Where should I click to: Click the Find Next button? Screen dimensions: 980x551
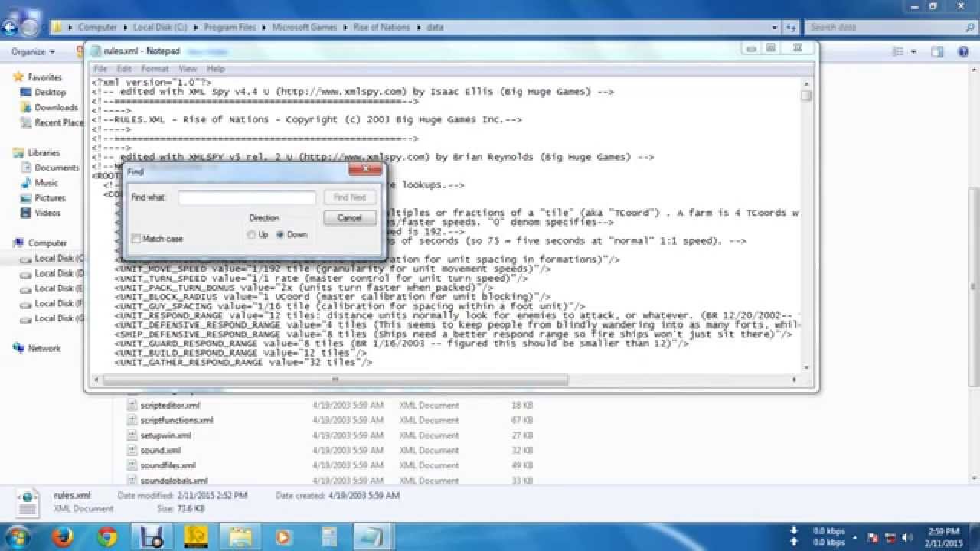pos(350,197)
